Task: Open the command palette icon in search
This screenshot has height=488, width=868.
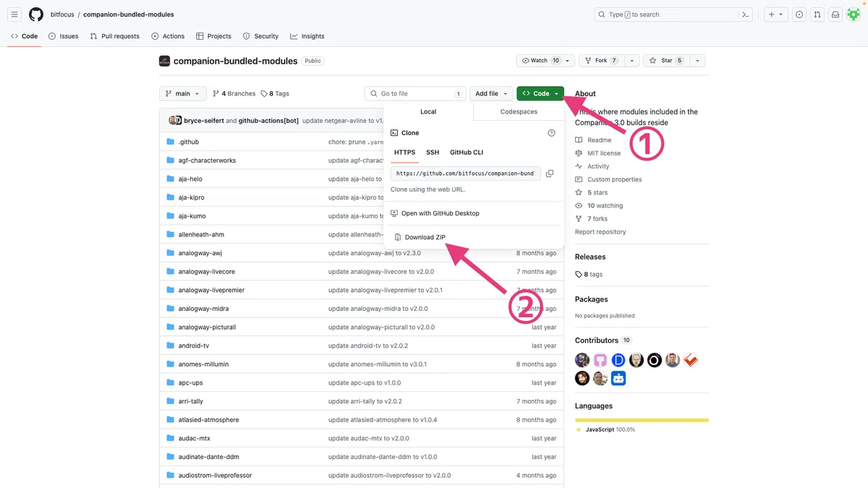Action: point(745,14)
